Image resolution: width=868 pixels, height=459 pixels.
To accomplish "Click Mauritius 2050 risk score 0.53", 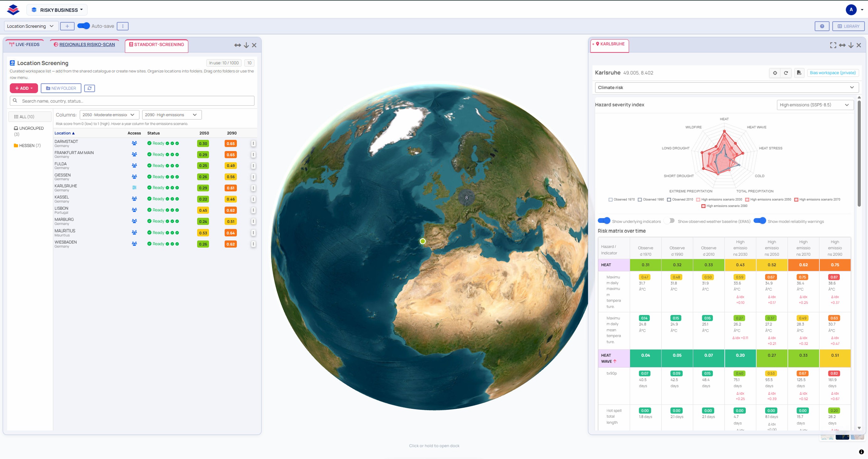I will (x=203, y=233).
